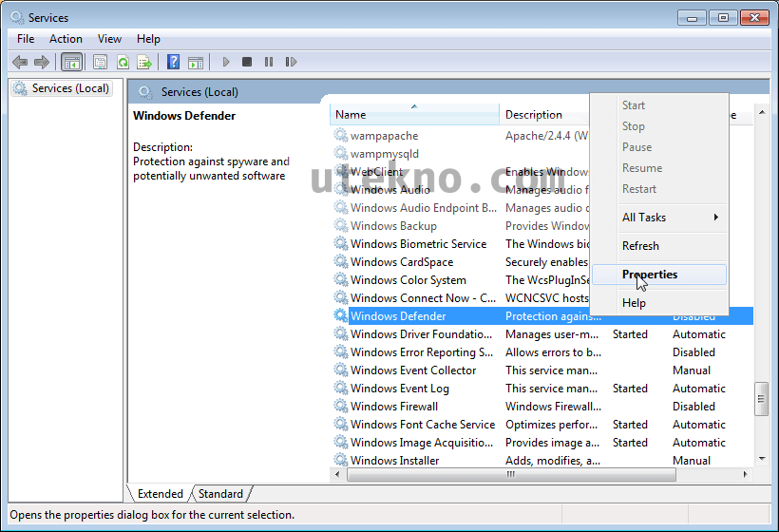Viewport: 779px width, 532px height.
Task: Toggle Show/Hide Action Pane toolbar icon
Action: pos(196,62)
